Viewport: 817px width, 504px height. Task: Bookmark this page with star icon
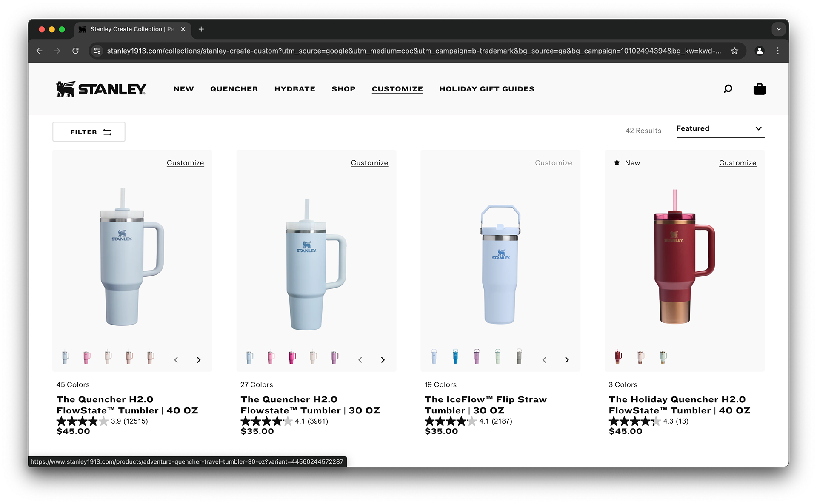734,51
